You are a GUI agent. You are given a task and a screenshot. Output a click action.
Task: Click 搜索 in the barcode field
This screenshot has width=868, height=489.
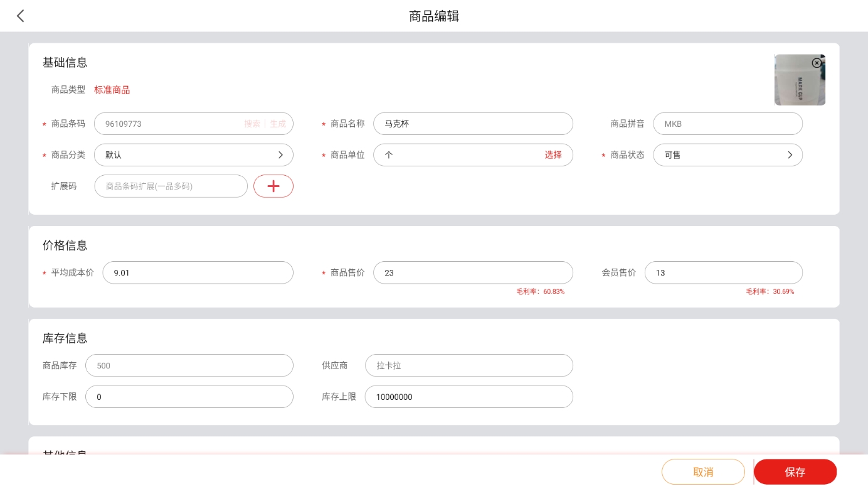[x=252, y=124]
